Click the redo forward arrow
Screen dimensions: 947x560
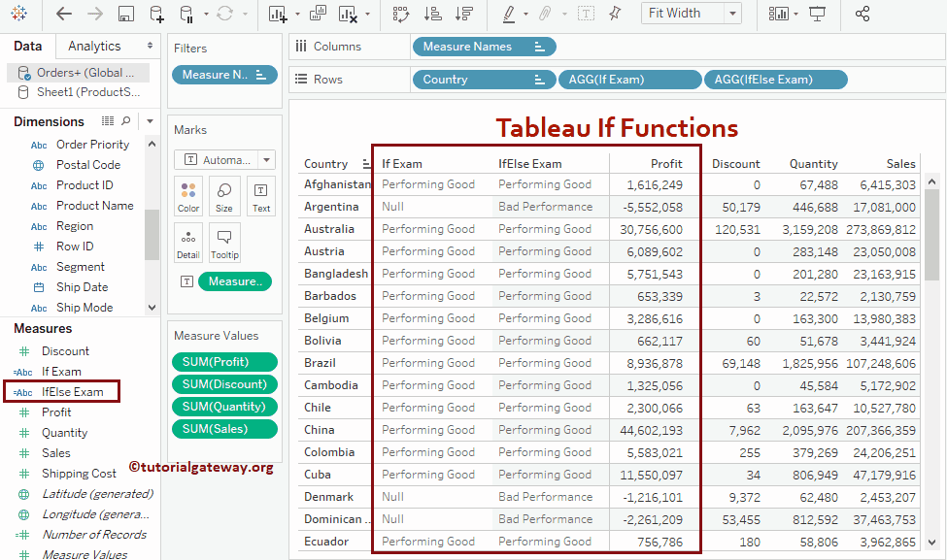pos(95,13)
